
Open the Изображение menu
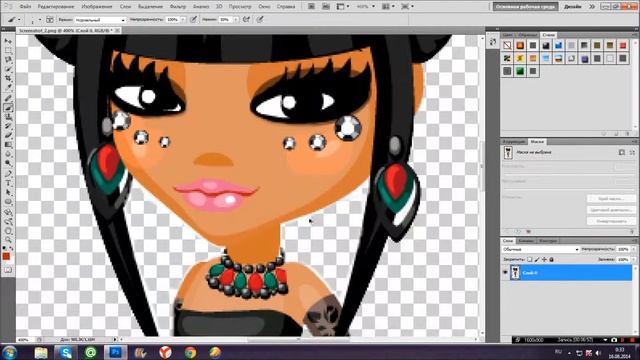(97, 7)
